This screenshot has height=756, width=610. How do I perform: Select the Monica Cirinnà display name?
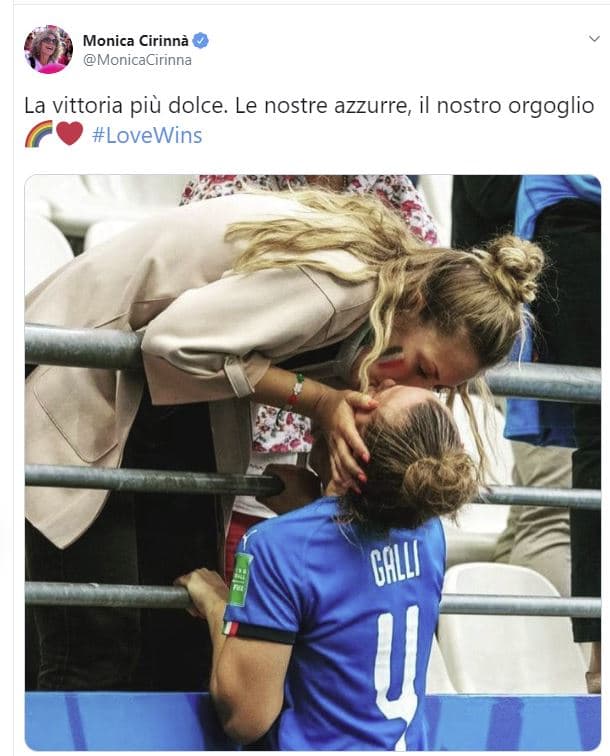136,41
